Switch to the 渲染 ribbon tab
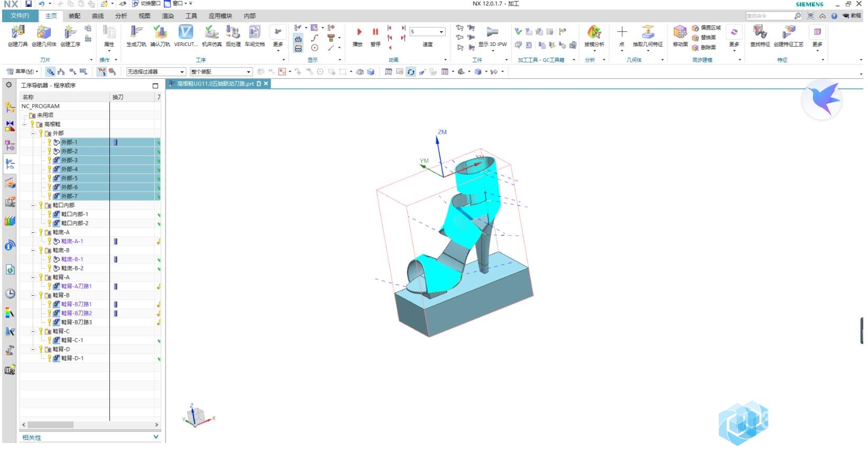This screenshot has height=453, width=868. click(168, 16)
